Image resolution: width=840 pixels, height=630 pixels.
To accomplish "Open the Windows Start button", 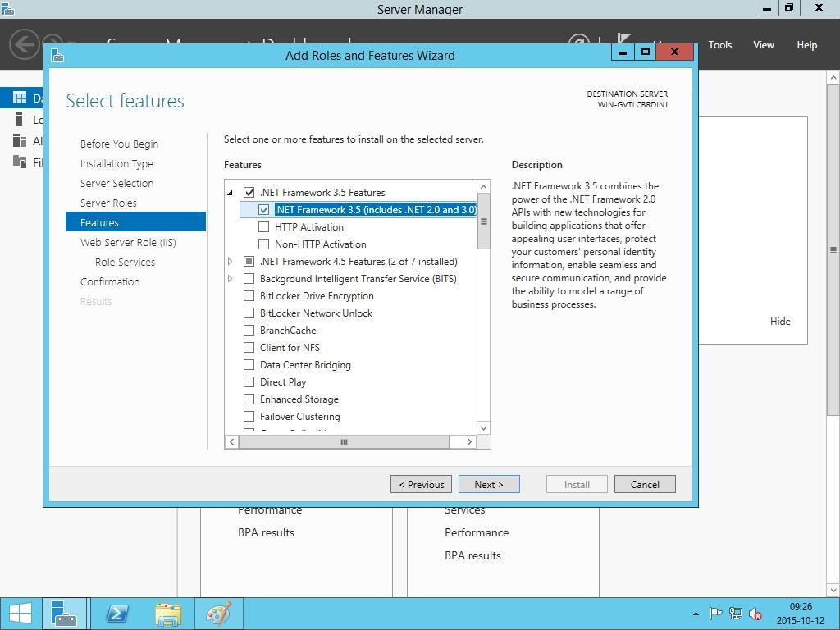I will point(21,614).
